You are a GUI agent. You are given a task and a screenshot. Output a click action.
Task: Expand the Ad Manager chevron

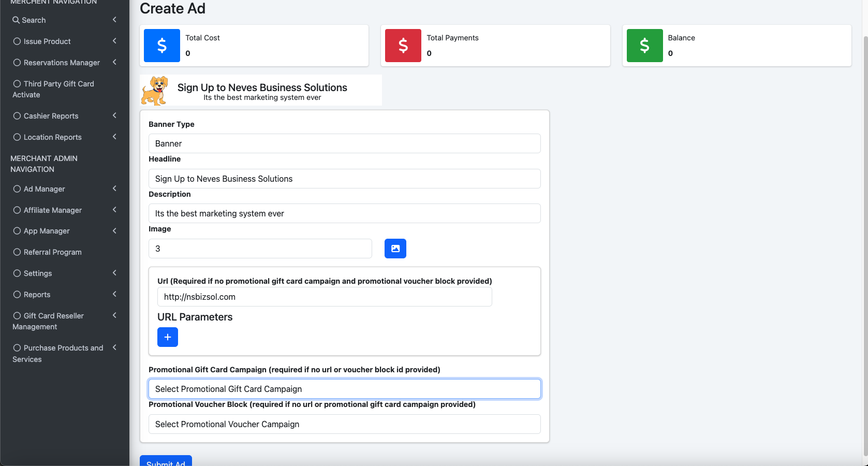coord(114,188)
